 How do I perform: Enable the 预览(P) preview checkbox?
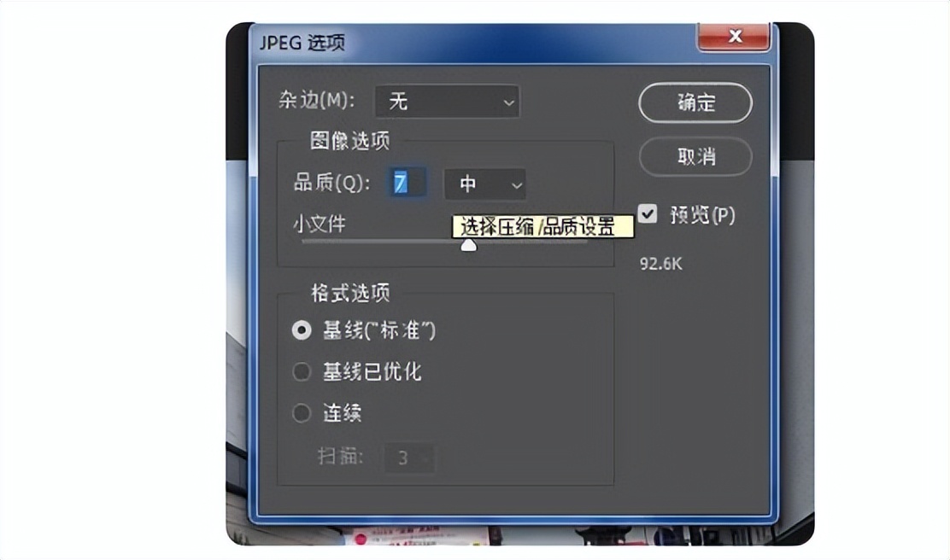pyautogui.click(x=647, y=214)
